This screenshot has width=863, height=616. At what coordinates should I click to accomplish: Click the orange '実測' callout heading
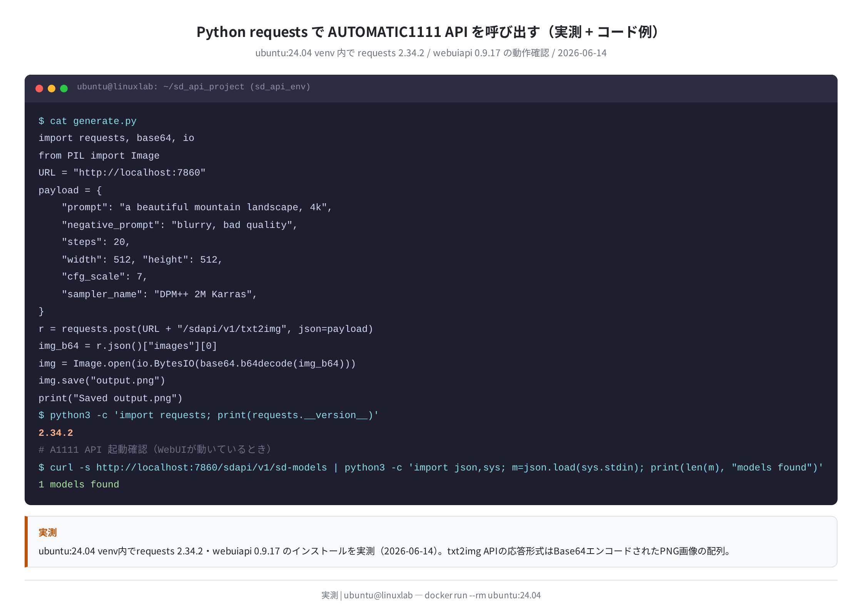48,532
